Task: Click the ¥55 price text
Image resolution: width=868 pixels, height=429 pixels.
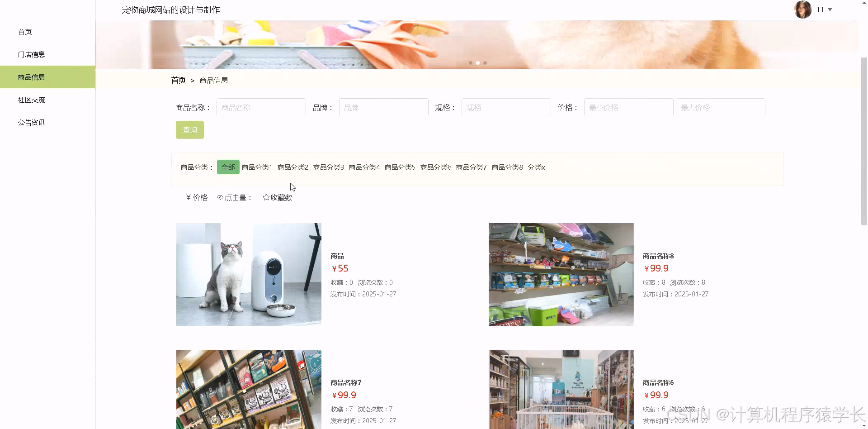Action: [340, 268]
